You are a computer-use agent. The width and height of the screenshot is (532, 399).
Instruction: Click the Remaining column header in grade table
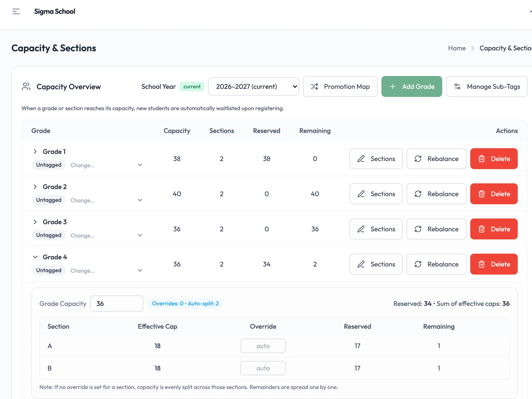(315, 131)
